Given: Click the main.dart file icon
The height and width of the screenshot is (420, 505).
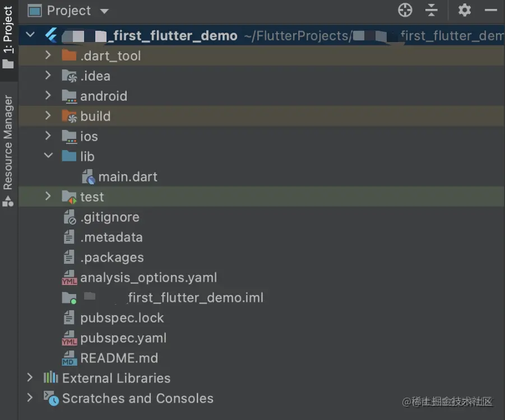Looking at the screenshot, I should tap(89, 177).
